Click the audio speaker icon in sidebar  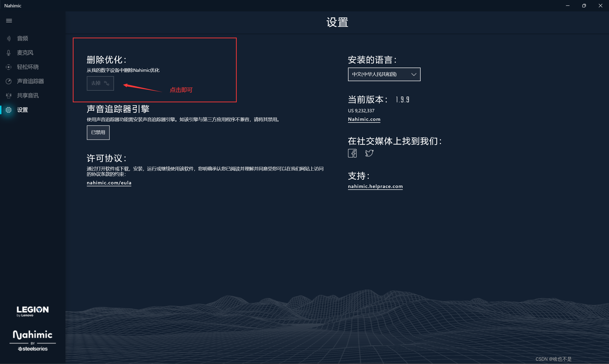point(9,39)
